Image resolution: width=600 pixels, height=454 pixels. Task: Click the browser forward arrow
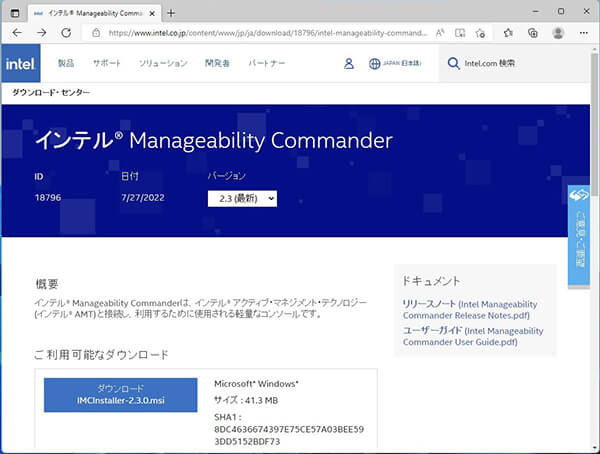click(41, 33)
